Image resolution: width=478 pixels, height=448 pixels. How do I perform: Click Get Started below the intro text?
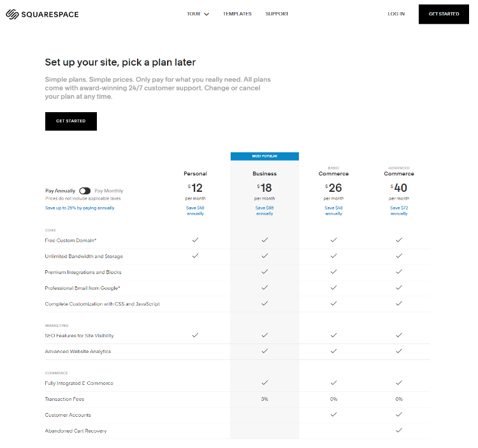pyautogui.click(x=71, y=121)
